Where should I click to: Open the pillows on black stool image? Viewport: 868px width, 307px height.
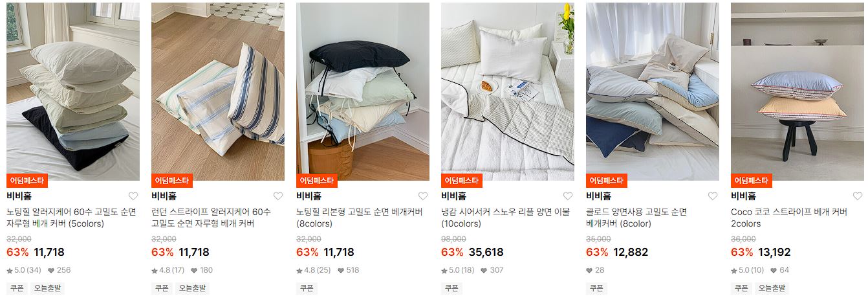click(797, 91)
